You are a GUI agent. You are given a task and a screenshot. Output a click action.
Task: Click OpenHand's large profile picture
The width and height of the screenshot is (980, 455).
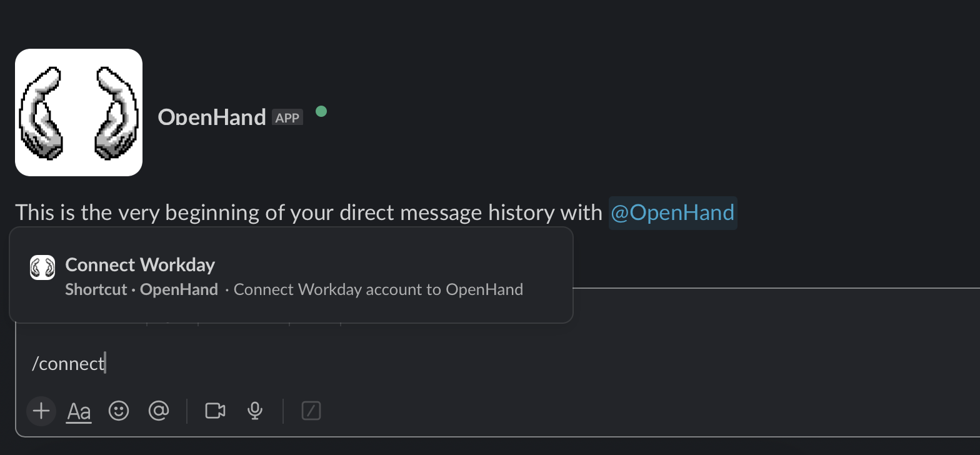(x=79, y=112)
